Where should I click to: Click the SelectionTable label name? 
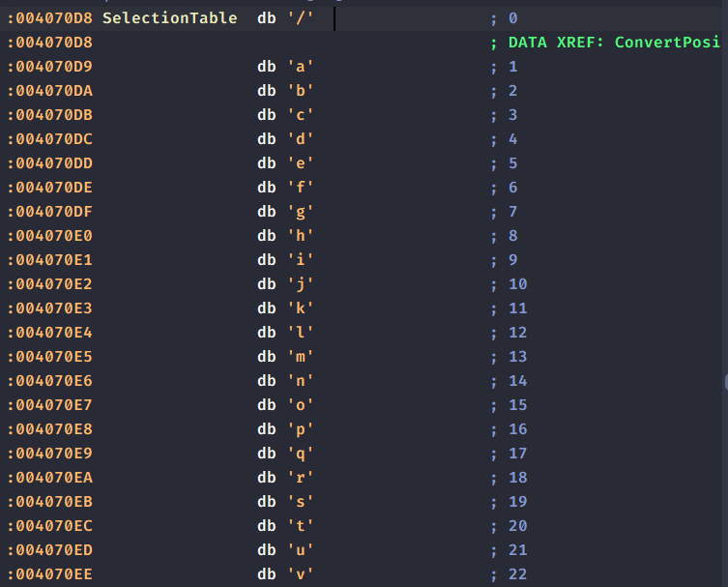(x=169, y=18)
